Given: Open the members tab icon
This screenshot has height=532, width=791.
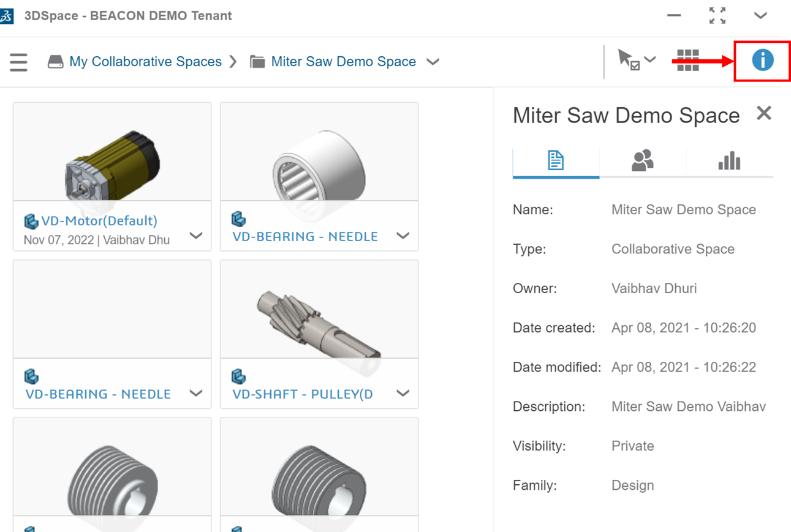Looking at the screenshot, I should pos(642,161).
